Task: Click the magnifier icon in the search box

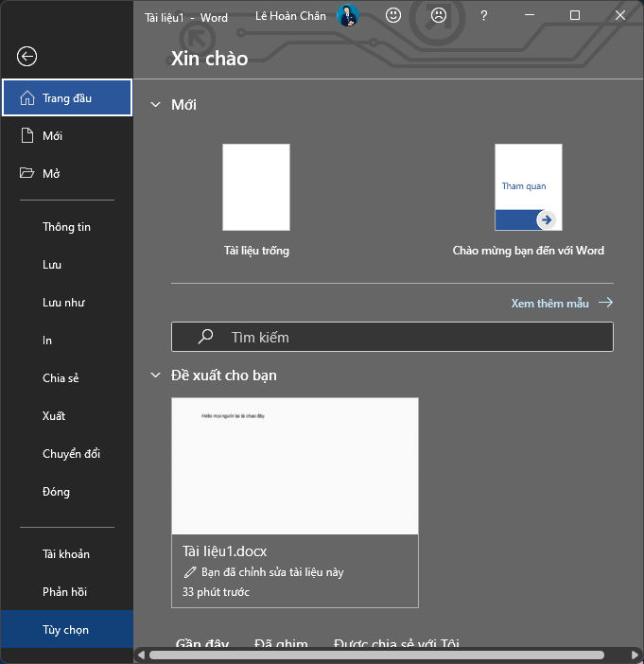Action: tap(205, 337)
